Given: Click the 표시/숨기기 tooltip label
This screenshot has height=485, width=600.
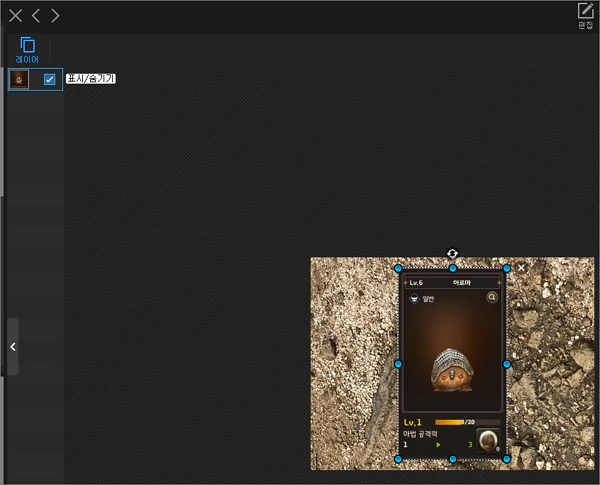Looking at the screenshot, I should tap(91, 79).
